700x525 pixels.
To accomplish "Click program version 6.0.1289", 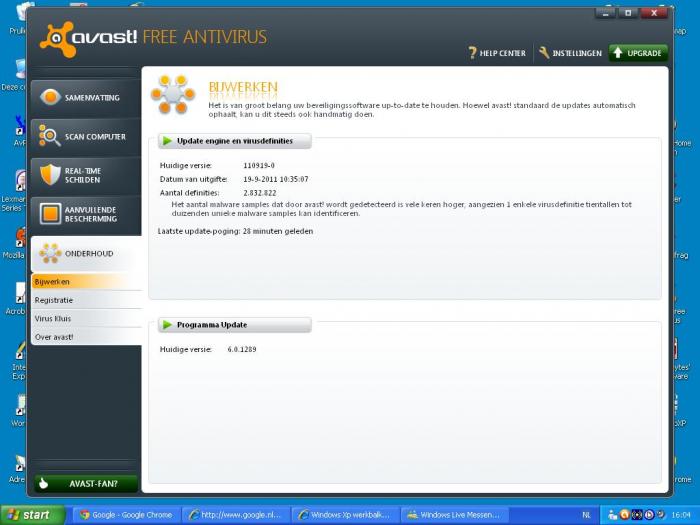I will pos(242,350).
